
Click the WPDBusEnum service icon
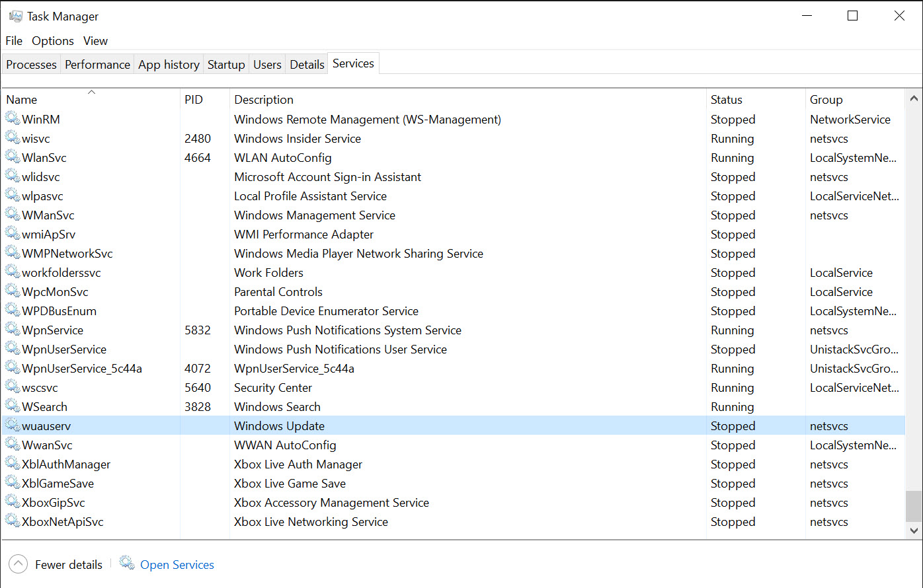(13, 311)
